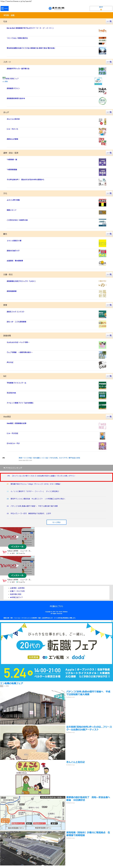
Task: Open the この空のかなた 138億年の旅 link
Action: [x=17, y=220]
